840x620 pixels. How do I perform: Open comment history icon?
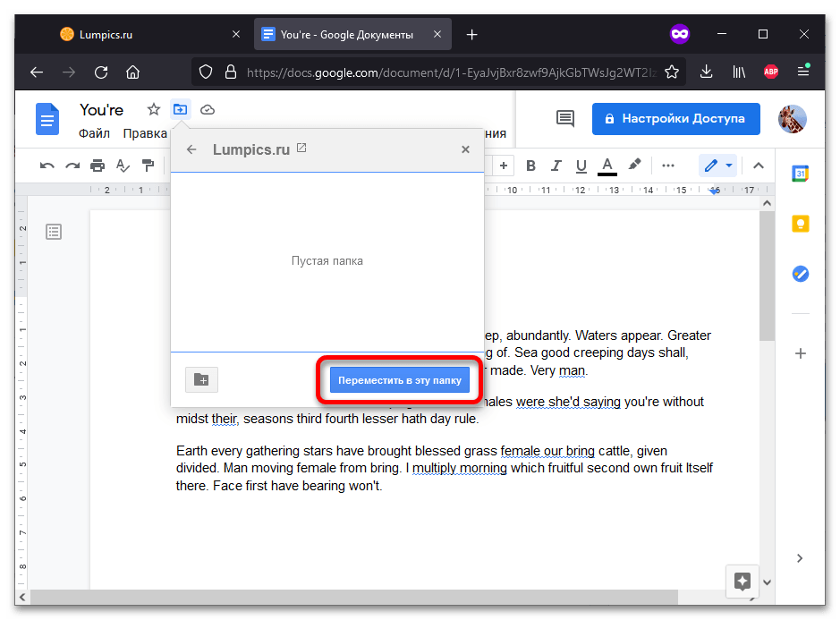pyautogui.click(x=564, y=119)
